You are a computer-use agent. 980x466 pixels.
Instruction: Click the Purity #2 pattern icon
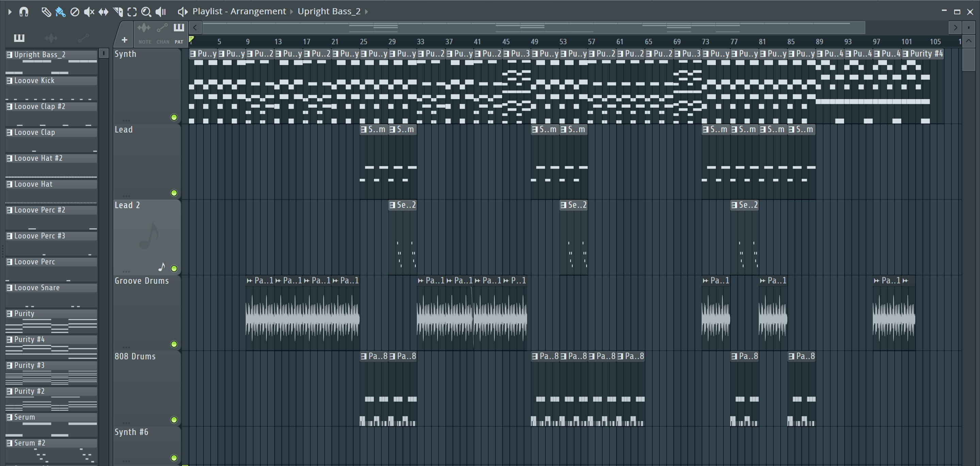point(10,391)
